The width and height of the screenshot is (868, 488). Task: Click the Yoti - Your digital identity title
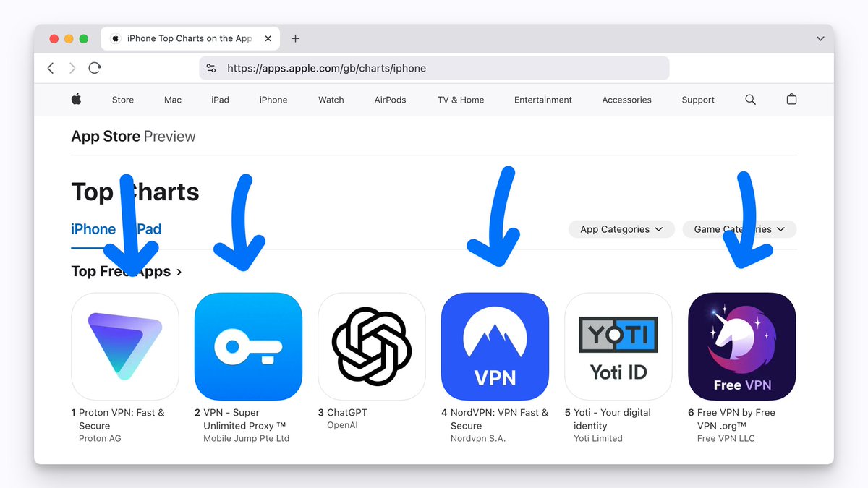612,419
